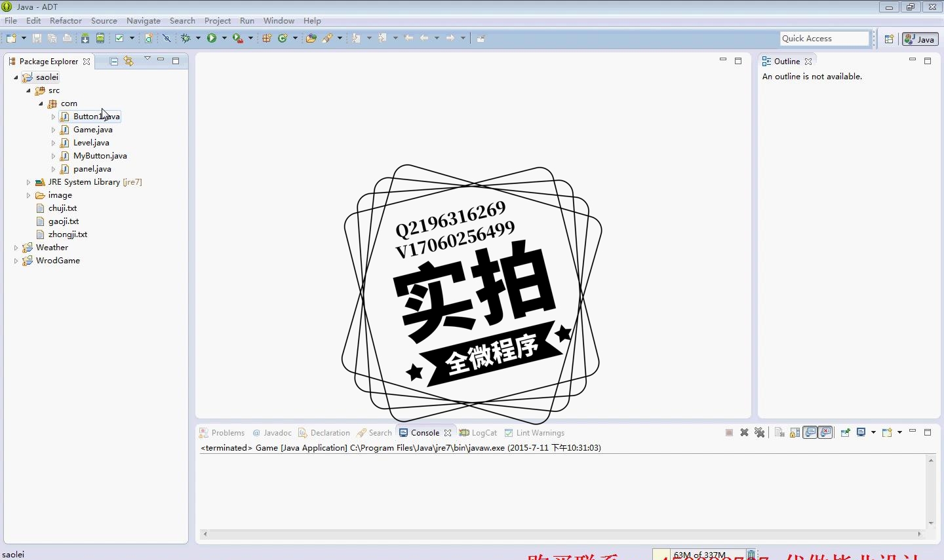Open the Debug dropdown arrow
Screen dimensions: 944x560
(x=198, y=39)
